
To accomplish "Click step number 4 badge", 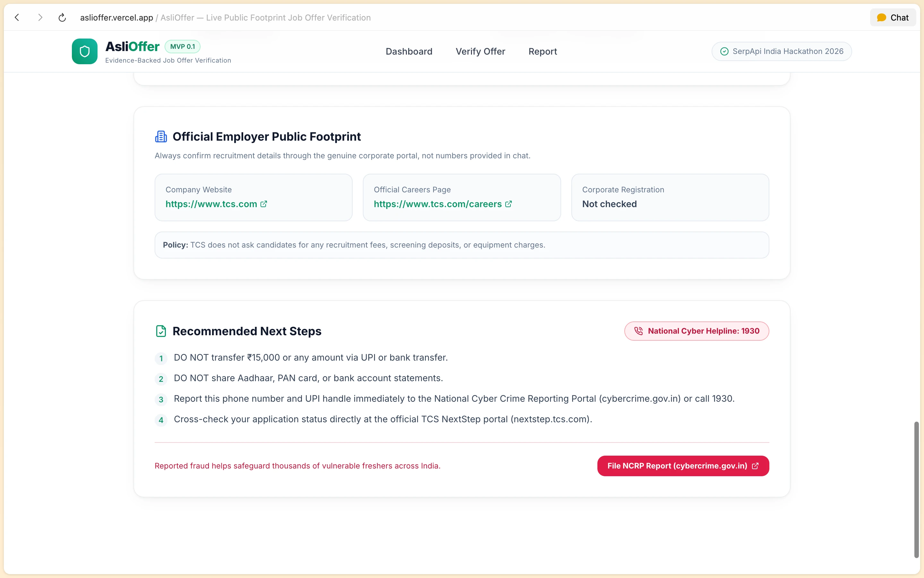I will pyautogui.click(x=161, y=420).
